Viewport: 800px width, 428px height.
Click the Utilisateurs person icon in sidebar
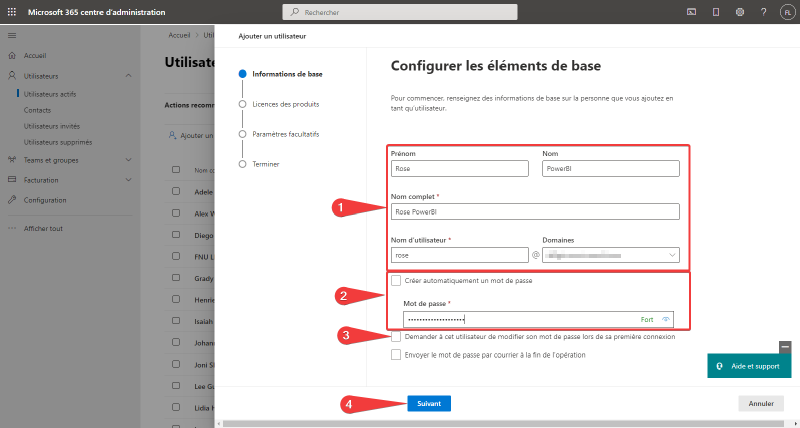pyautogui.click(x=12, y=75)
